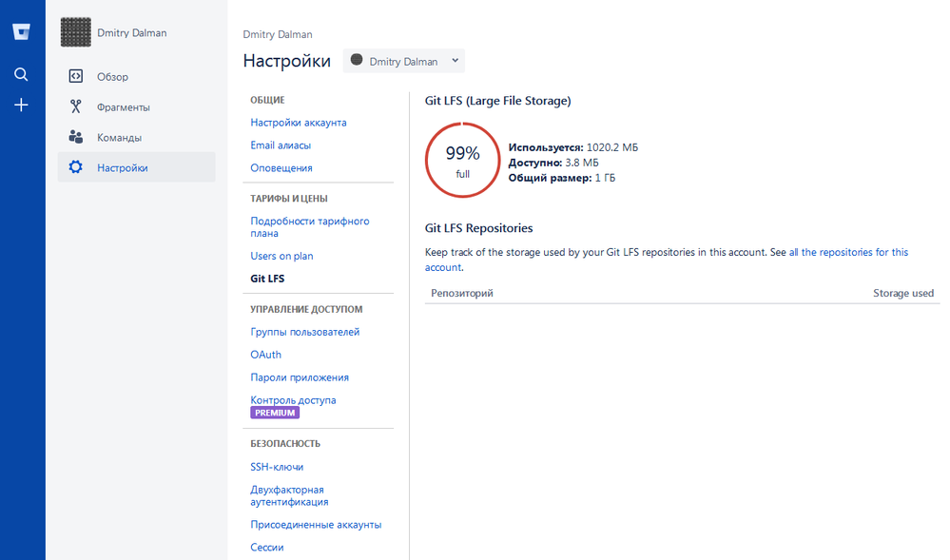Select Git LFS settings item
950x560 pixels.
(267, 279)
